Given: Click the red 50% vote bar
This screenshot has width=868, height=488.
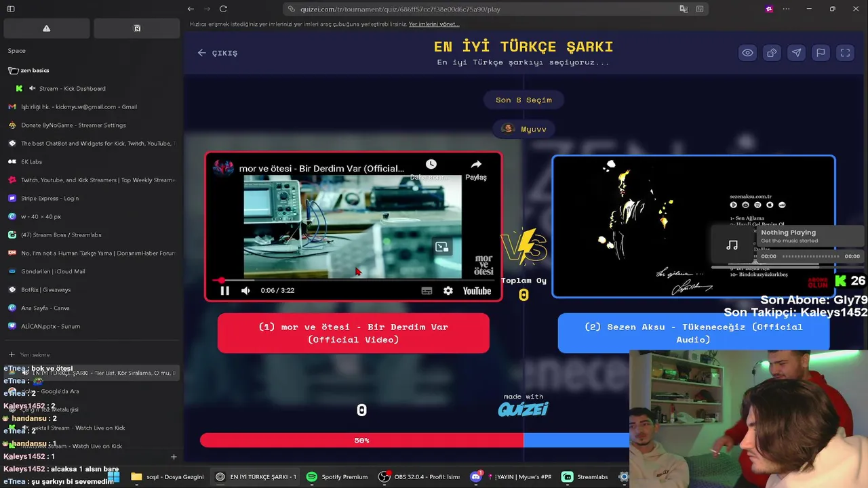Looking at the screenshot, I should coord(361,441).
